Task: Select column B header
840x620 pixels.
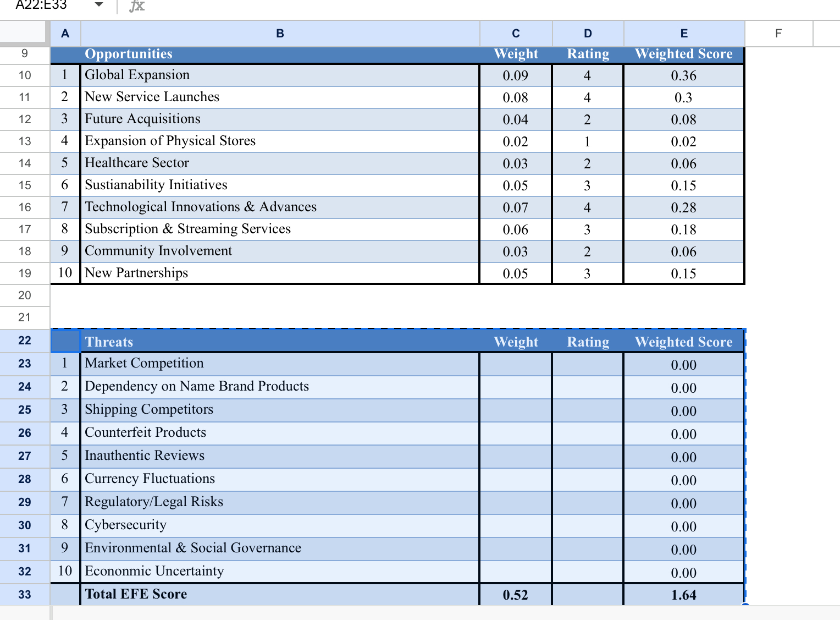Action: click(280, 34)
